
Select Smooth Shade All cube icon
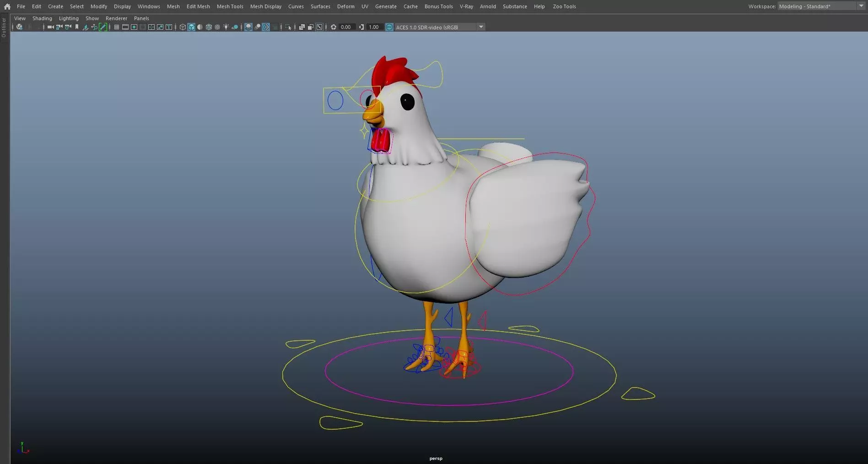[191, 27]
